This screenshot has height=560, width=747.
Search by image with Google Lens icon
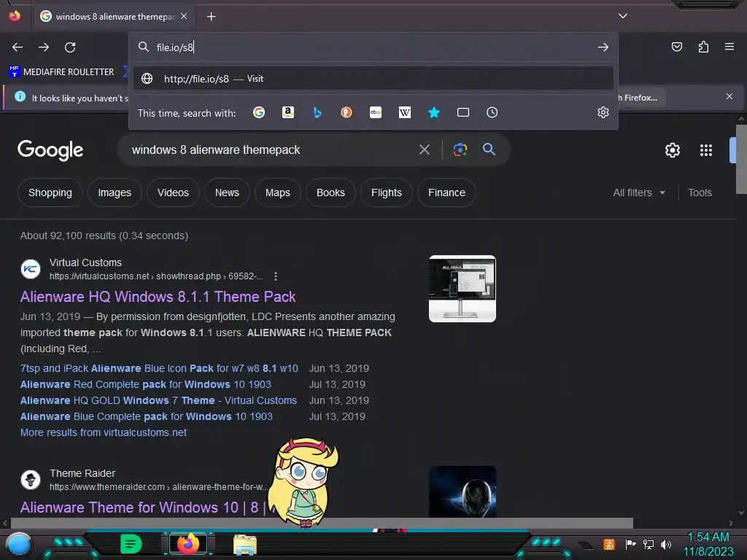(460, 149)
